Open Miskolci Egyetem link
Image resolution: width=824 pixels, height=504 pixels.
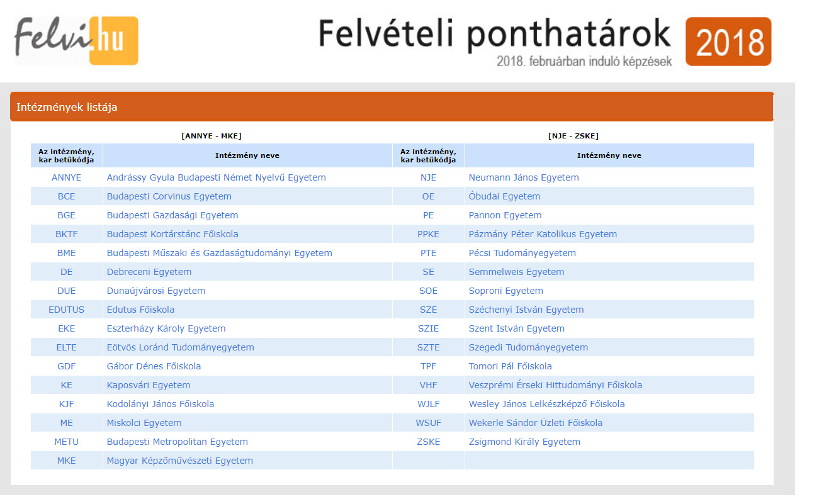tap(144, 423)
